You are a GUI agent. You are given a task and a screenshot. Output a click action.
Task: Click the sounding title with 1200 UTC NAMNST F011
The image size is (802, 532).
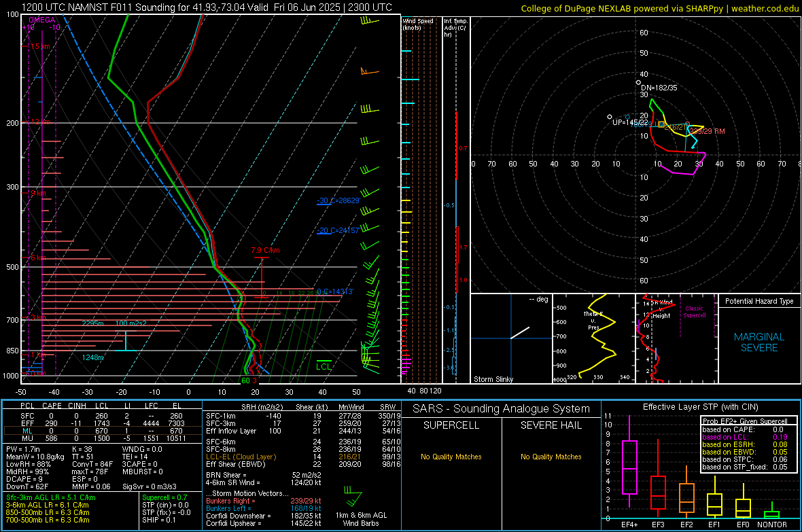207,7
